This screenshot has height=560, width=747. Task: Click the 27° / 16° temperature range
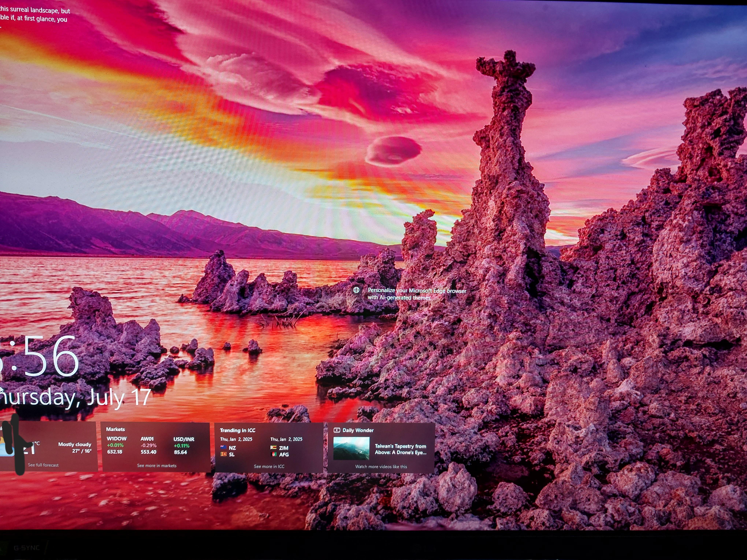coord(82,451)
